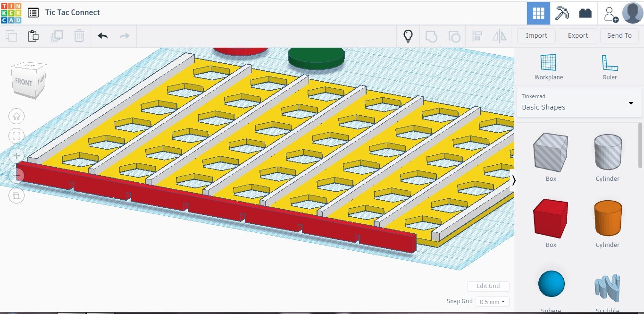This screenshot has width=644, height=314.
Task: Click the Paste clipboard icon
Action: (33, 36)
